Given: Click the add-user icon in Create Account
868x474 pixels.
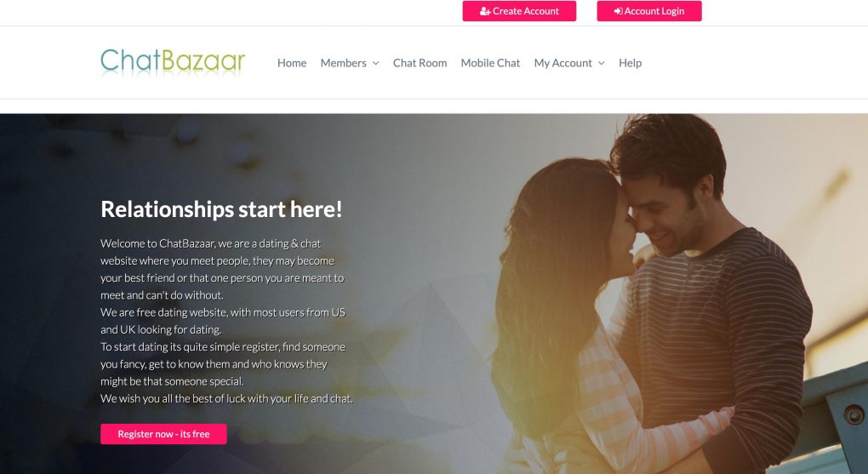Looking at the screenshot, I should tap(485, 11).
